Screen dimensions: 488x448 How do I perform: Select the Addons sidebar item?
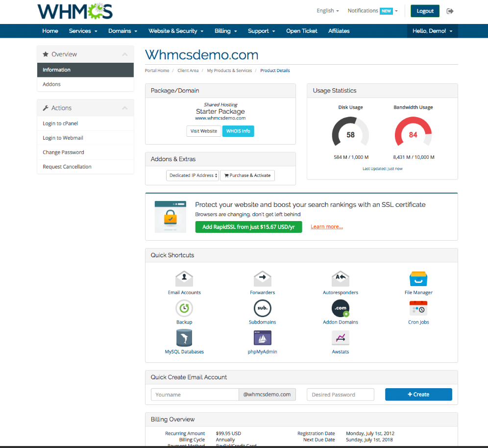click(85, 84)
